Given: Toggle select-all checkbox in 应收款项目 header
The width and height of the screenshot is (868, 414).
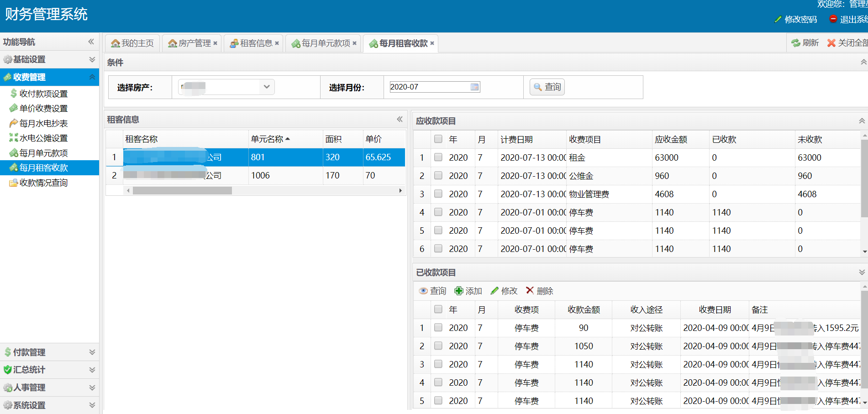Looking at the screenshot, I should point(438,139).
